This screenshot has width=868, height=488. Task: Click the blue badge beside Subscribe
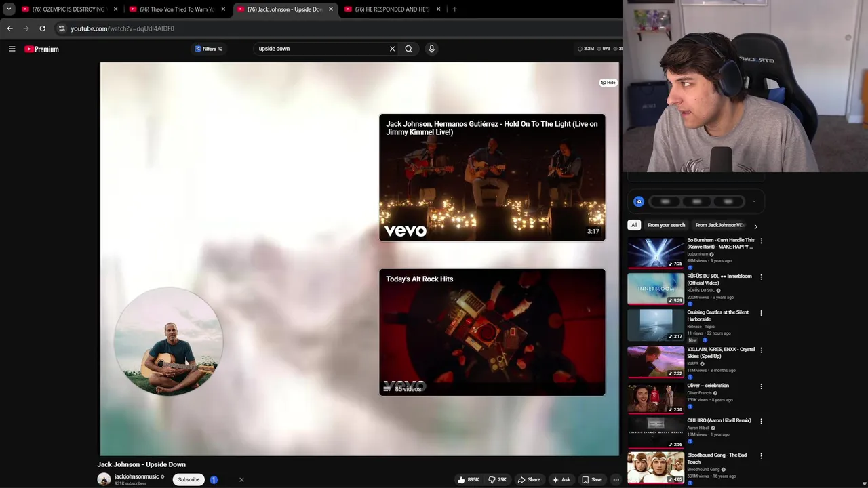(x=214, y=479)
